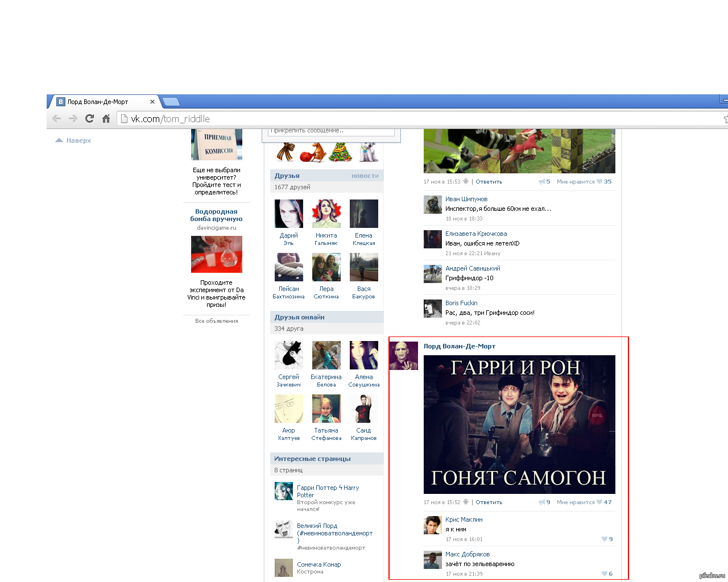Close the Лорд Волан-Де-Морт tab

click(152, 102)
